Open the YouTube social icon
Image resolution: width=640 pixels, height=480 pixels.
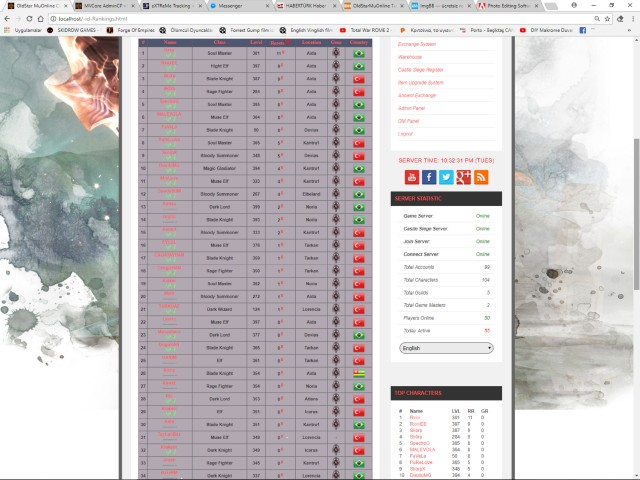tap(411, 177)
